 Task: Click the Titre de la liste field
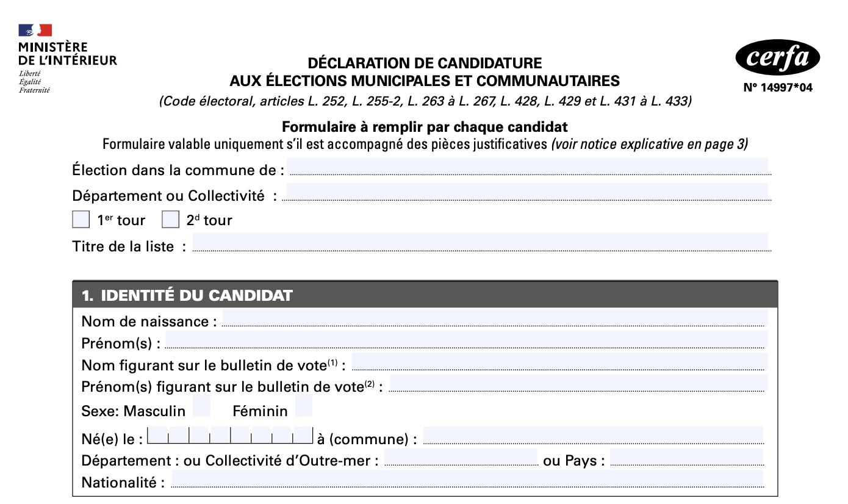480,242
